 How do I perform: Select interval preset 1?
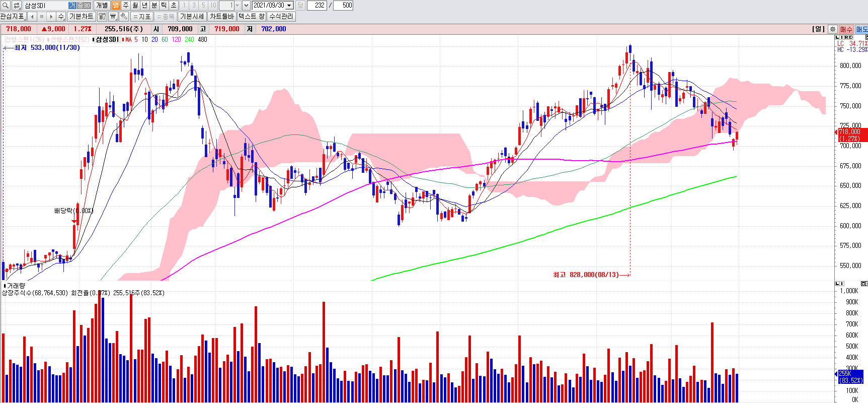[184, 6]
